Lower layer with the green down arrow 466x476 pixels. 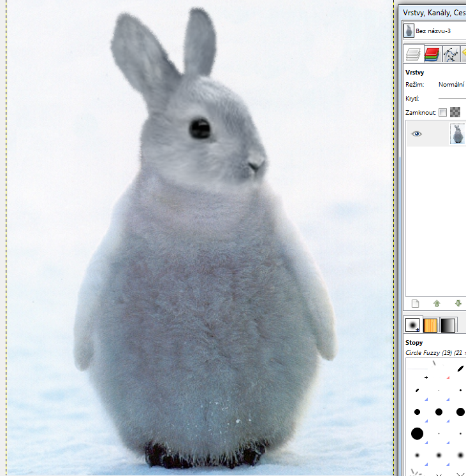[x=458, y=303]
